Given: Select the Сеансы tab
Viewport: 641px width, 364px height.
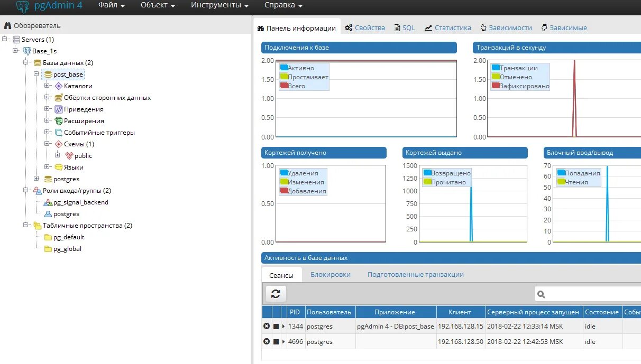Looking at the screenshot, I should [x=281, y=275].
